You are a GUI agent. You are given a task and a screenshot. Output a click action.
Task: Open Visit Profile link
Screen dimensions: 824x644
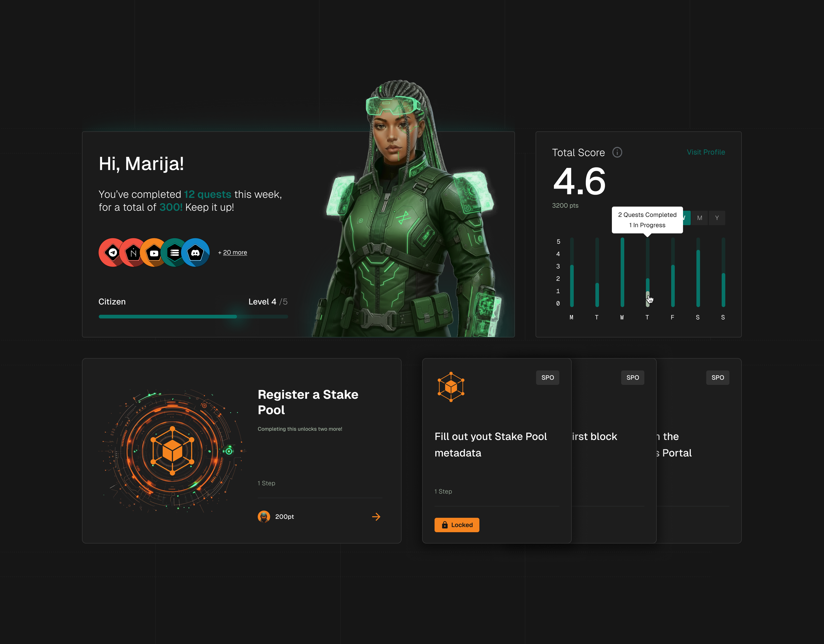pos(705,152)
